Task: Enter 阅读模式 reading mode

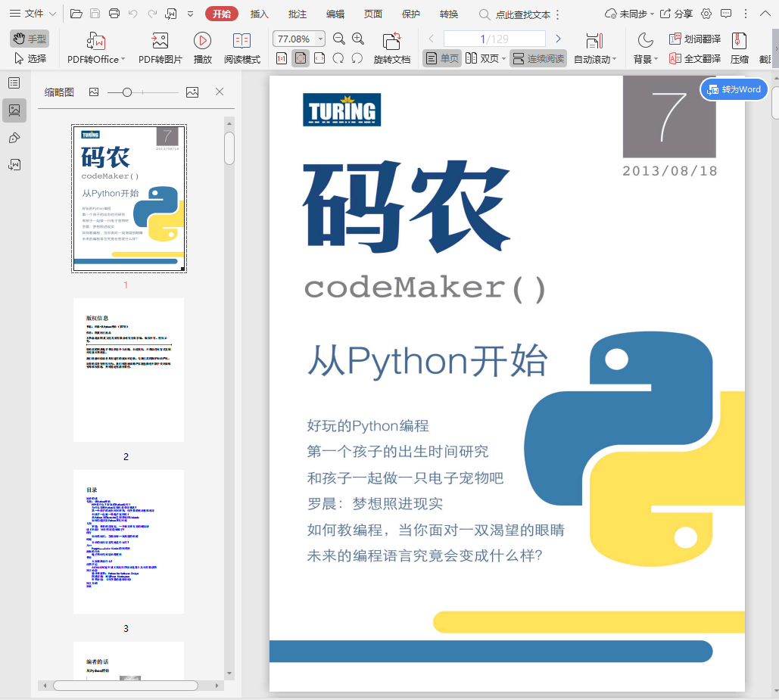Action: tap(242, 48)
